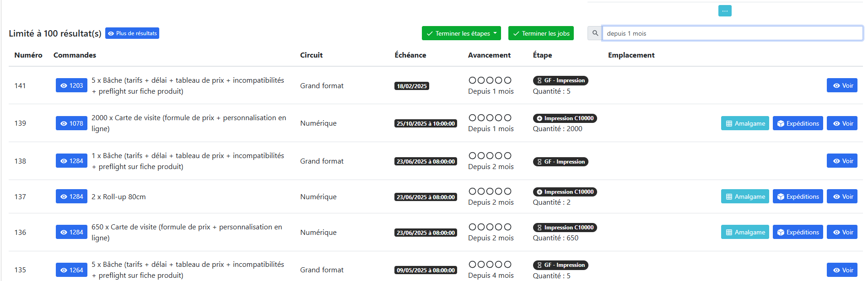This screenshot has height=281, width=868.
Task: Click third progress circle in row 137
Action: (490, 191)
